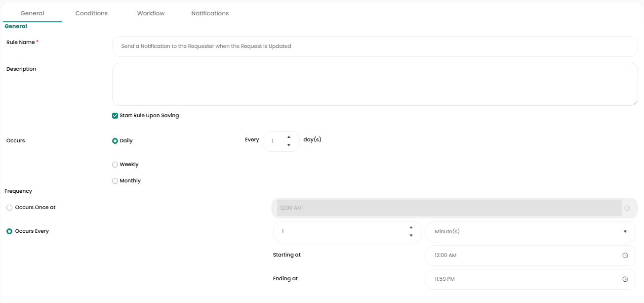Decrease the Every day(s) value with the down arrow
Screen dimensions: 644x303
[x=288, y=145]
